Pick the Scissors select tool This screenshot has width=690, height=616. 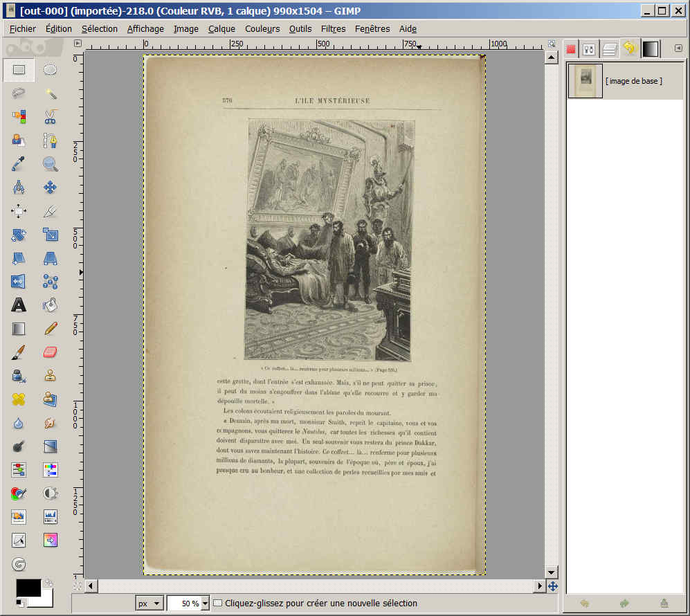click(x=50, y=117)
